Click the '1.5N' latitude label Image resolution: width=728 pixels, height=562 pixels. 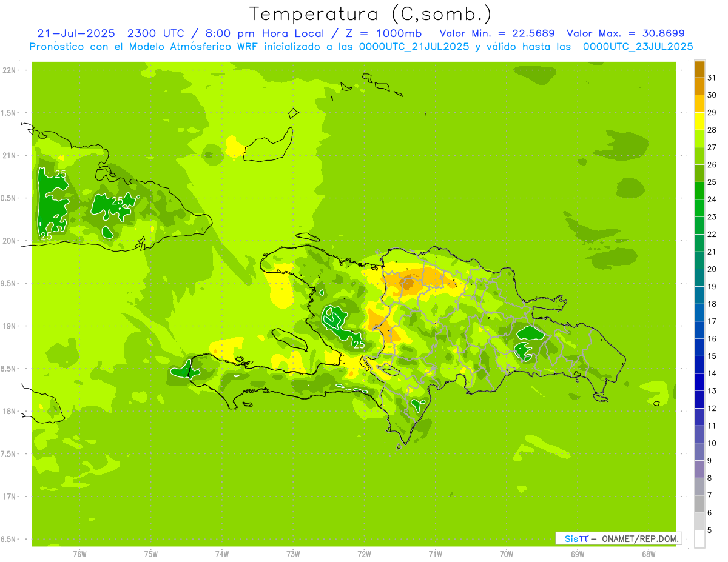9,113
